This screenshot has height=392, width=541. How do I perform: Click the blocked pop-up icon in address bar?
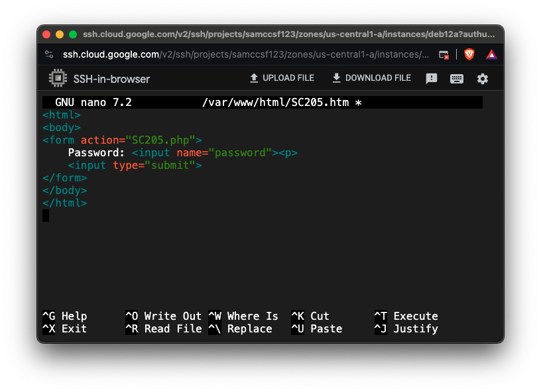(x=444, y=54)
